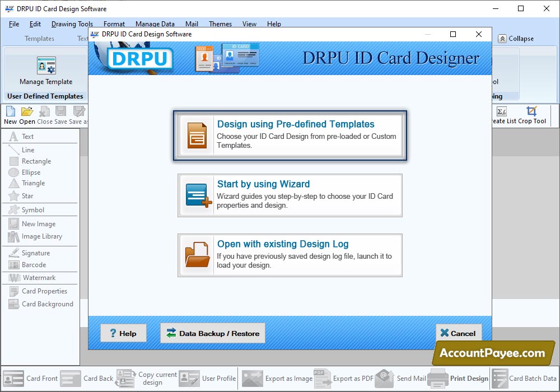The height and width of the screenshot is (392, 560).
Task: Collapse the ribbon with Collapse button
Action: pyautogui.click(x=516, y=39)
